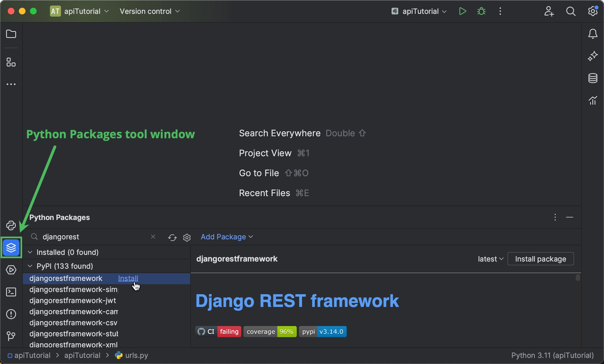Open more run actions menu in title bar
This screenshot has height=364, width=604.
coord(500,11)
